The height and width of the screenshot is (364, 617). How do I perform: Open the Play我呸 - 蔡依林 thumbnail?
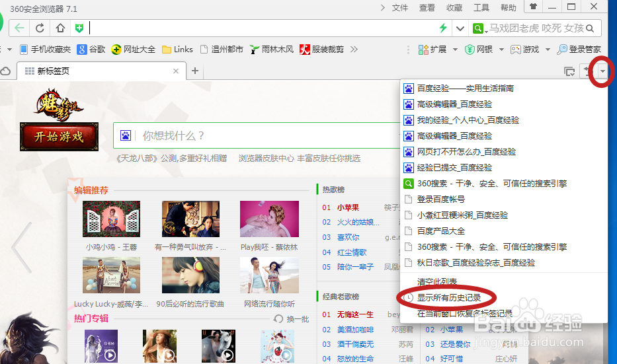point(270,219)
